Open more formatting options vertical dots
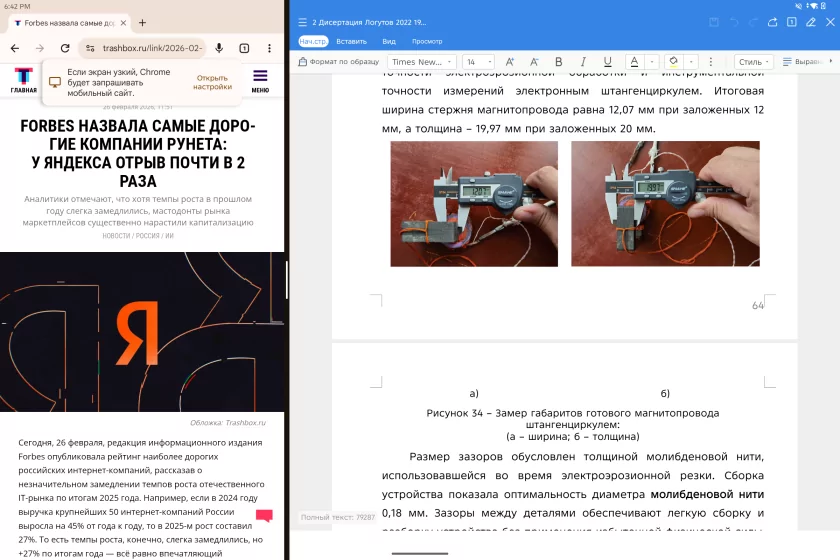 711,62
